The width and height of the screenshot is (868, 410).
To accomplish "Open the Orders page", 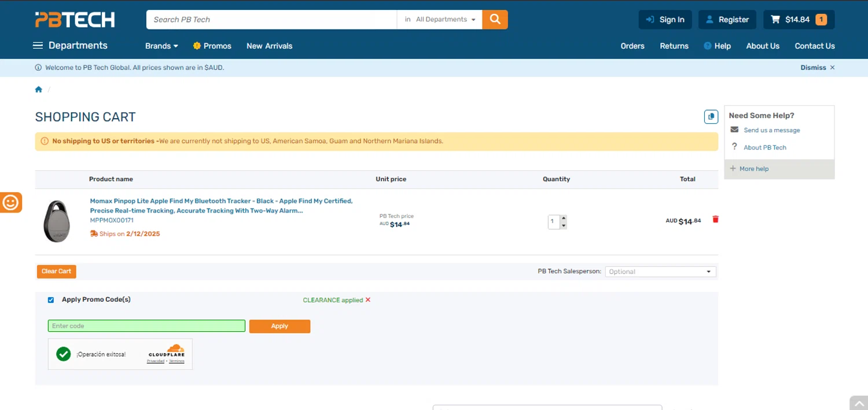I will [x=632, y=46].
